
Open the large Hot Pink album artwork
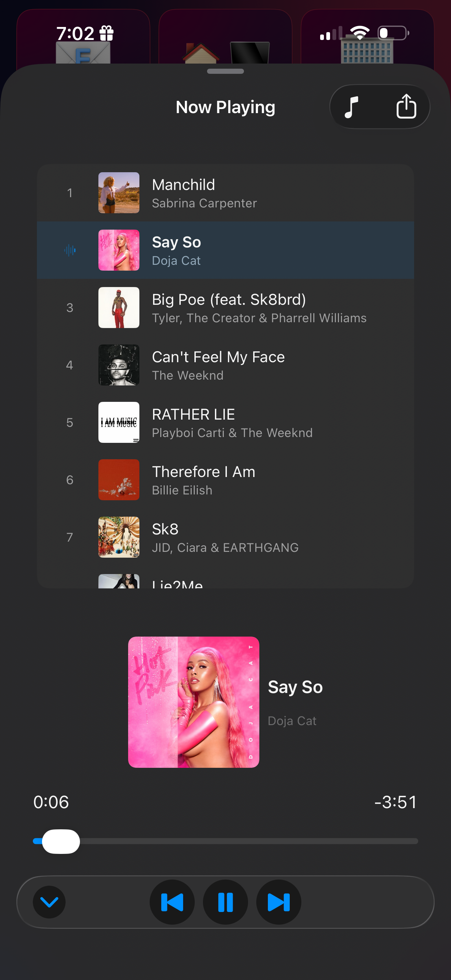click(194, 702)
